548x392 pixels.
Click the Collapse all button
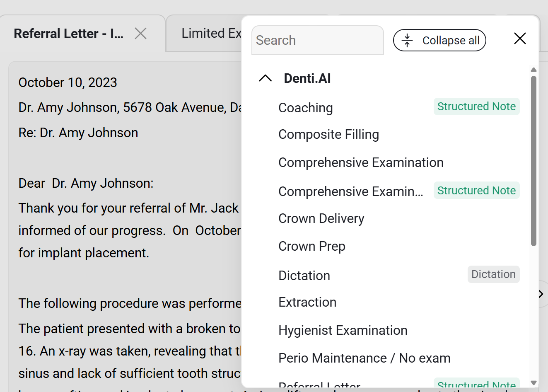pos(439,40)
